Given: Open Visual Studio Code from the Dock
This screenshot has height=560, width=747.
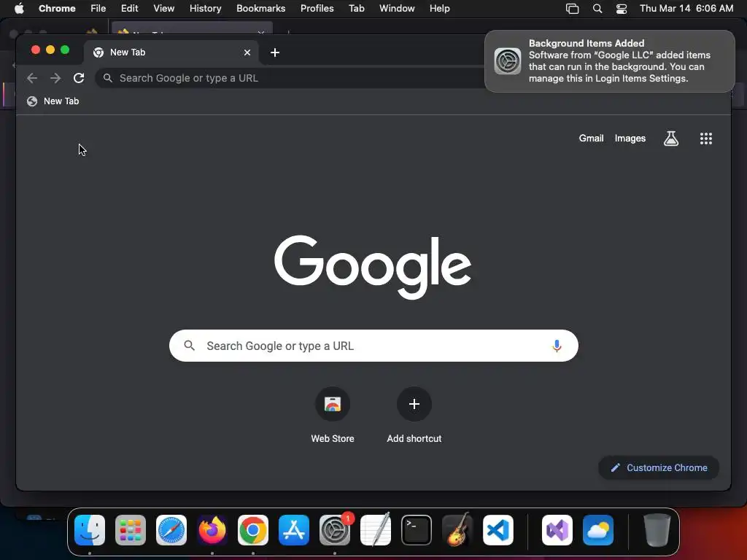Looking at the screenshot, I should click(498, 530).
